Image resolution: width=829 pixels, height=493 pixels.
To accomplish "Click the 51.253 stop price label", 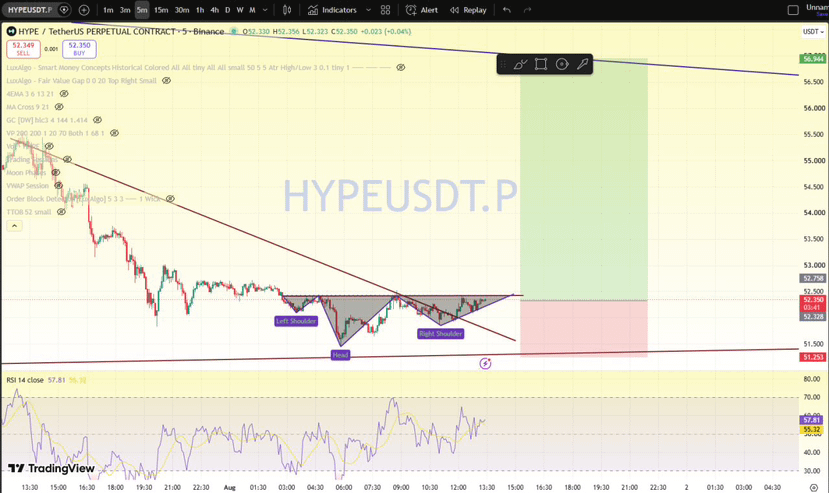I will (813, 357).
